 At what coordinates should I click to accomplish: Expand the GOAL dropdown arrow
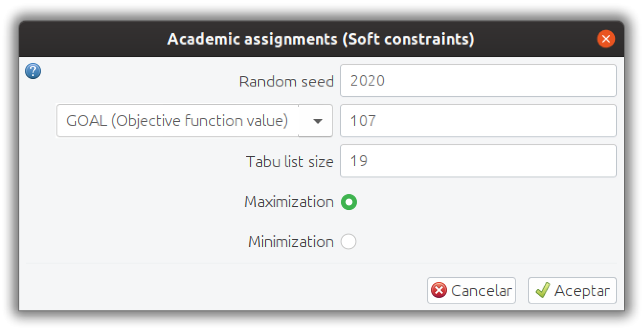coord(317,121)
